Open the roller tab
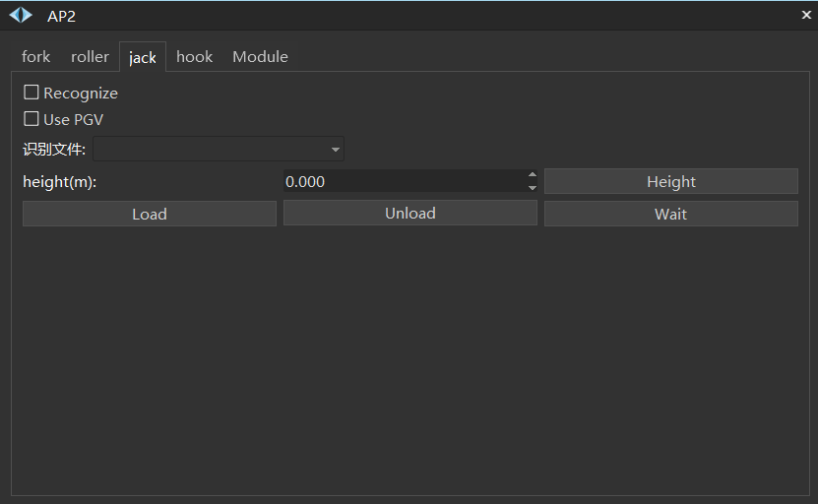 pos(90,57)
